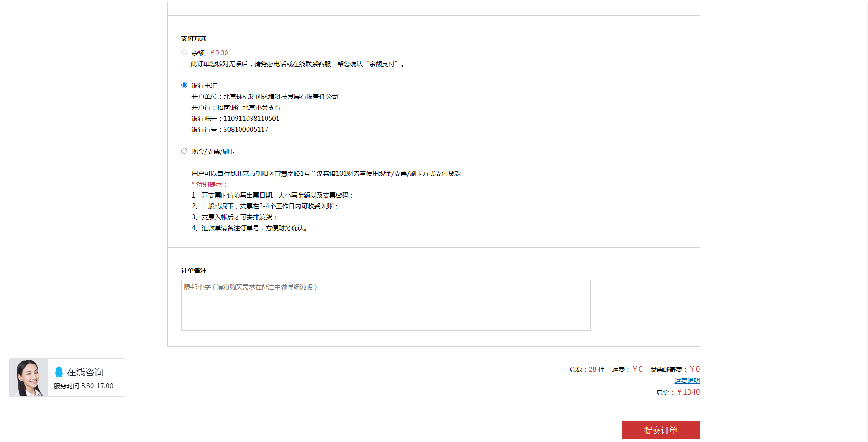Click the 开户单位 company name line
The image size is (868, 442).
[265, 97]
